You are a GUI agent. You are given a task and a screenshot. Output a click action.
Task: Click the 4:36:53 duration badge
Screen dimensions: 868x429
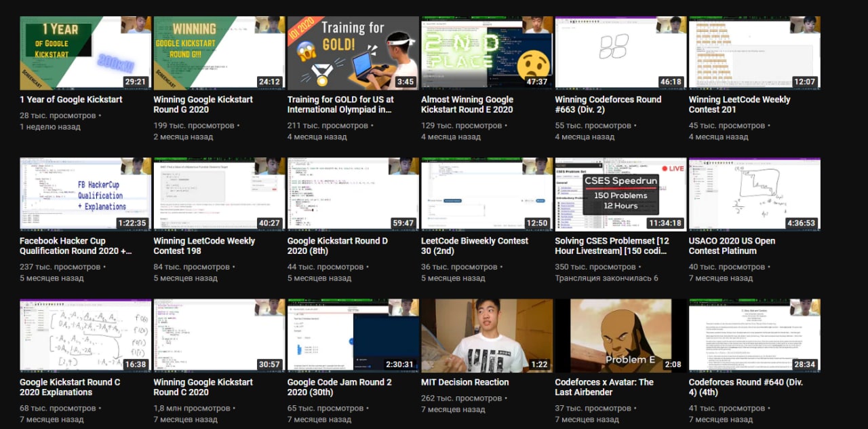point(802,223)
